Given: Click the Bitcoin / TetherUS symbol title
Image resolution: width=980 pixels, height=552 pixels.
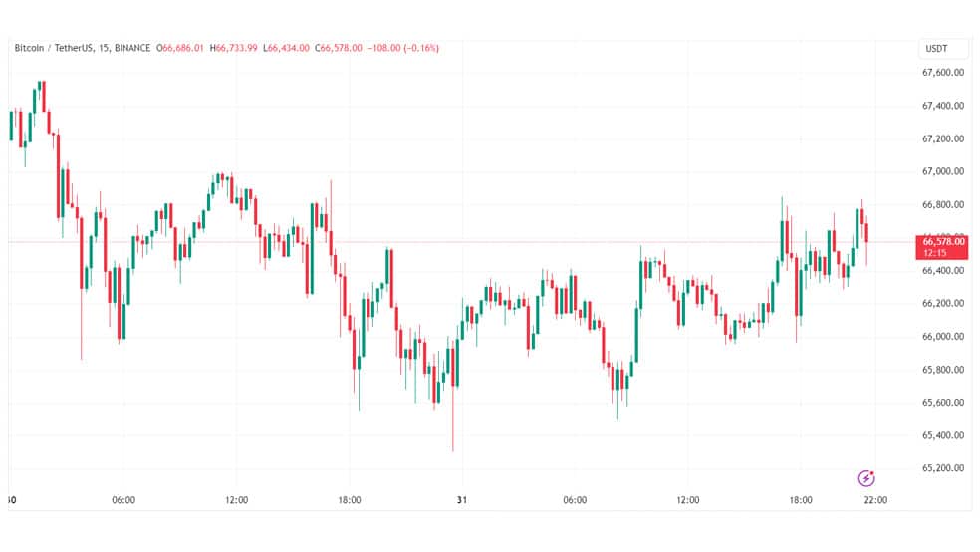Looking at the screenshot, I should (x=53, y=48).
